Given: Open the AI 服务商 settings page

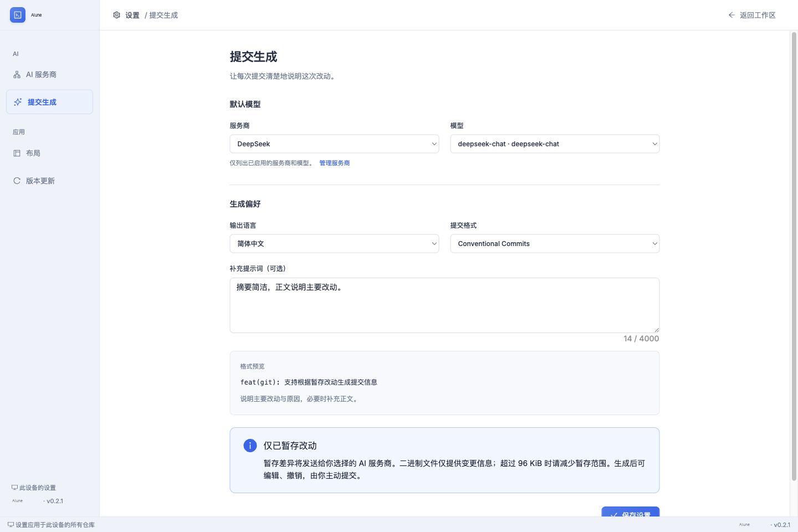Looking at the screenshot, I should pos(49,74).
